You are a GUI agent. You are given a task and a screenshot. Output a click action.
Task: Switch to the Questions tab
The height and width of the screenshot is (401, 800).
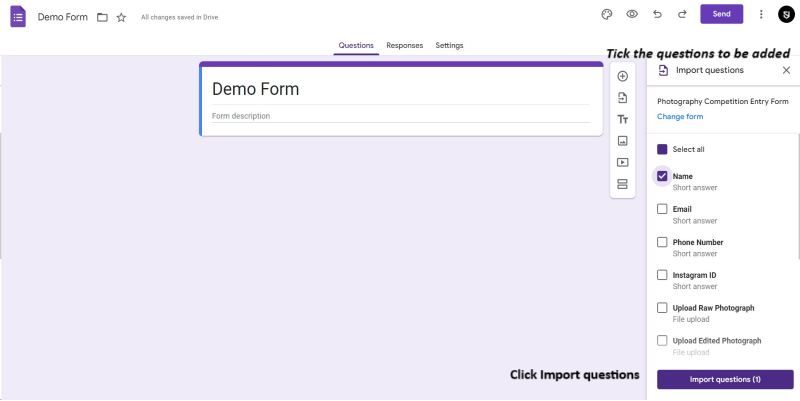[356, 45]
